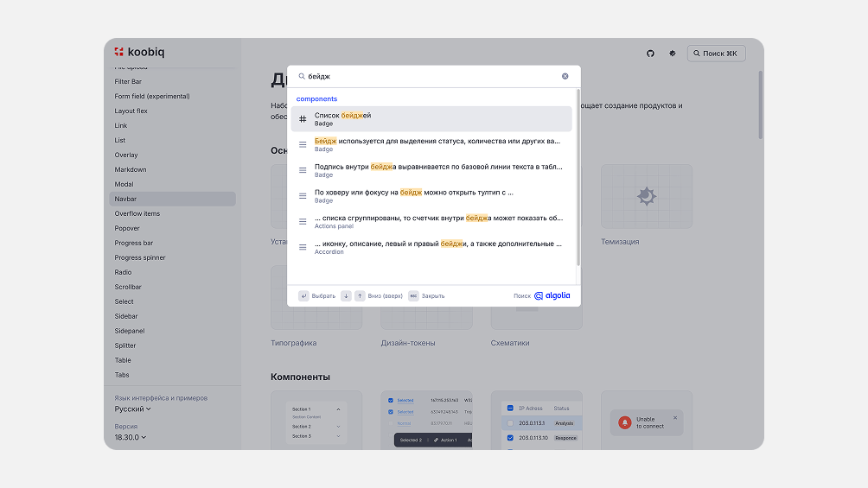Click the hash icon beside Список бейджей

303,119
